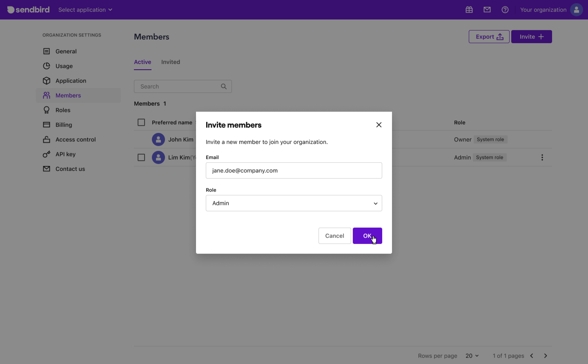Image resolution: width=588 pixels, height=364 pixels.
Task: Click the Sendbird logo
Action: (28, 10)
